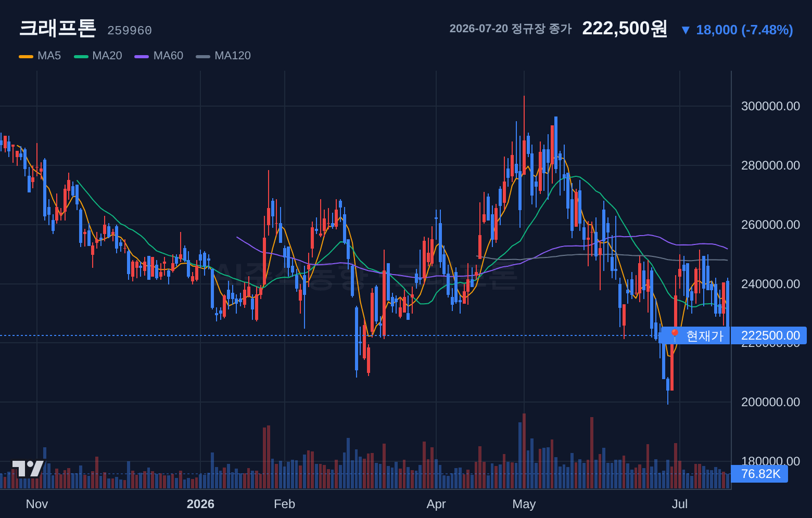Click the blue down-triangle price change icon
The image size is (812, 518).
[x=686, y=30]
